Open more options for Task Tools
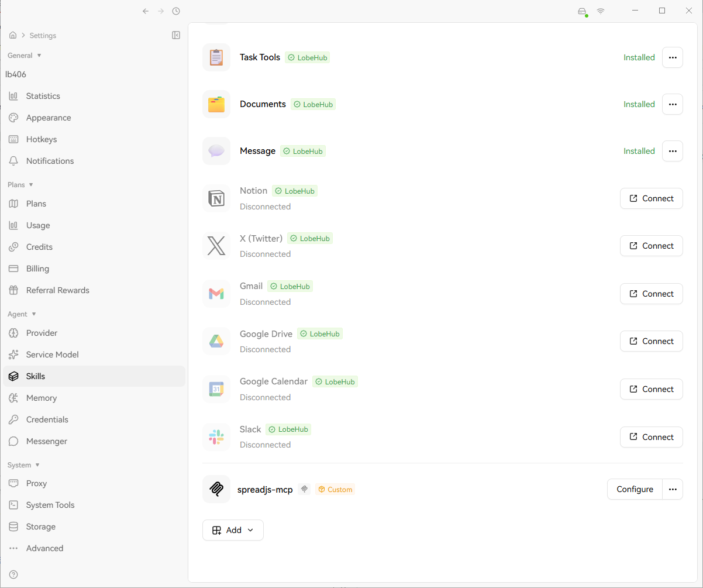This screenshot has width=703, height=588. 673,57
